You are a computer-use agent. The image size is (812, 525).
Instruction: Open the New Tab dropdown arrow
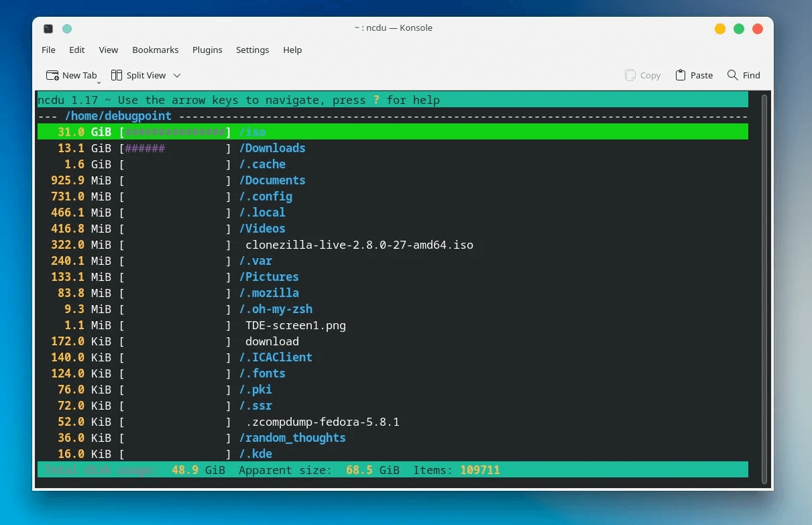point(99,82)
